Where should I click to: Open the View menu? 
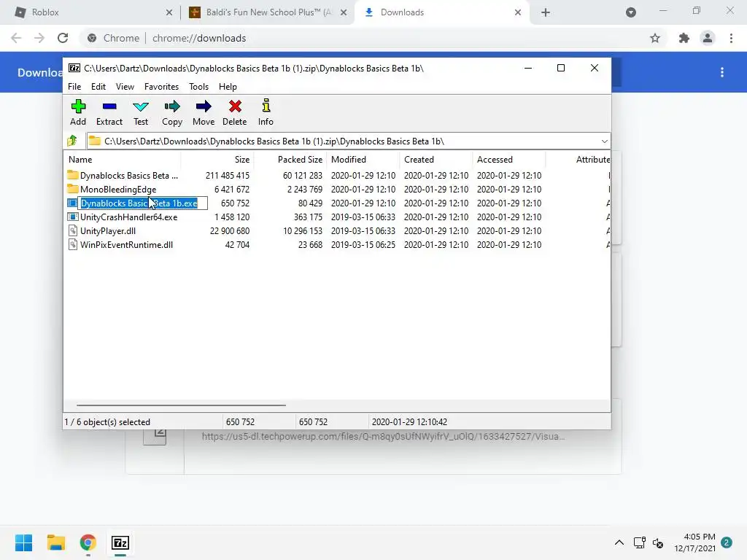(125, 87)
